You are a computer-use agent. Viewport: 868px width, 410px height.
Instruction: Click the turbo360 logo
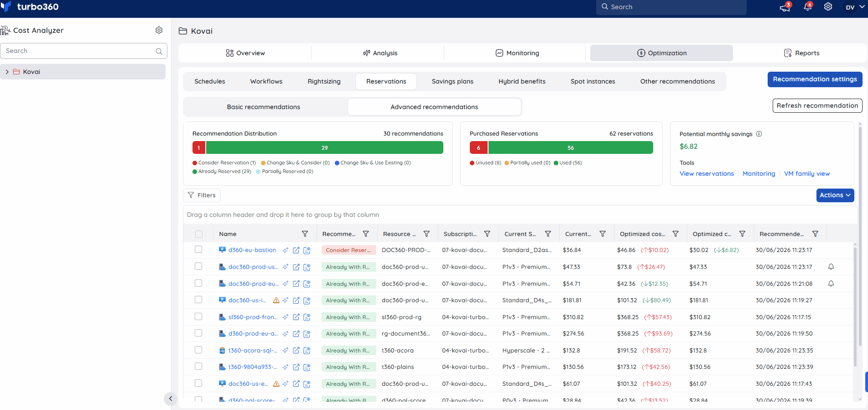tap(30, 7)
